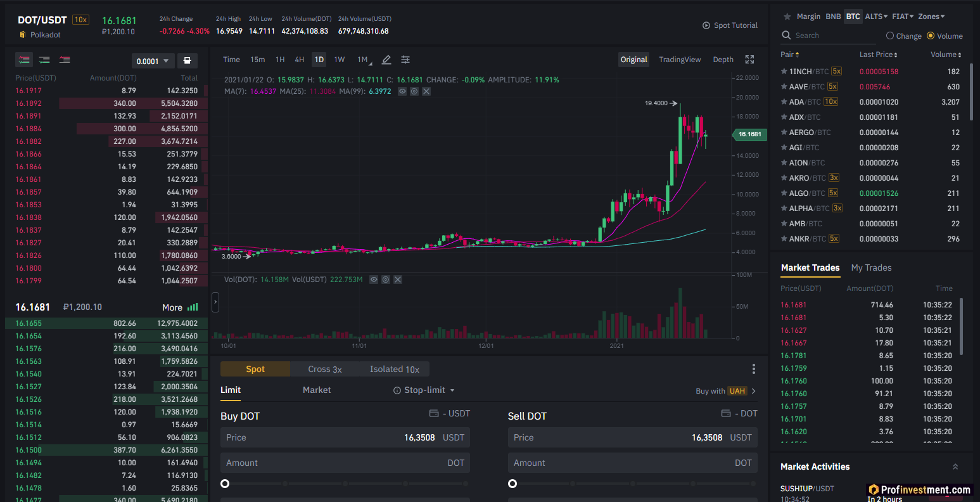The width and height of the screenshot is (980, 502).
Task: Toggle MA indicator visibility eye
Action: [402, 91]
